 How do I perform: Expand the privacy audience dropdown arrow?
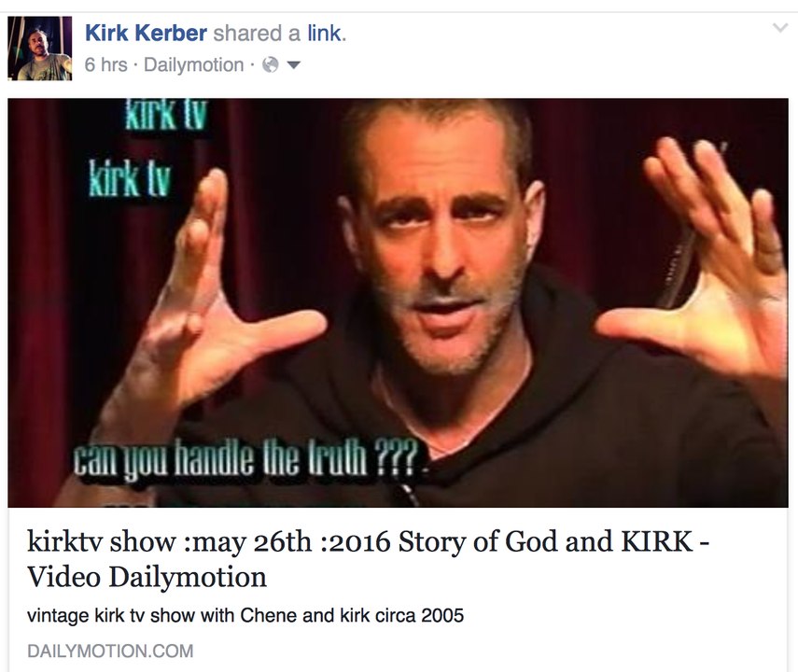tap(294, 65)
